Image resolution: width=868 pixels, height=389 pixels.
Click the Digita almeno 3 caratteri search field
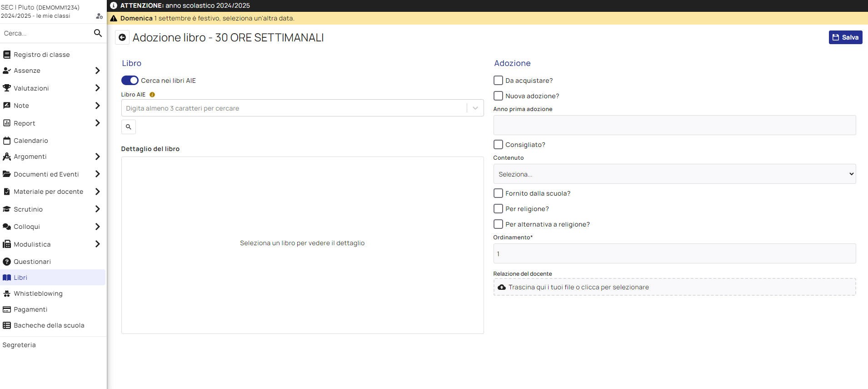click(x=294, y=108)
